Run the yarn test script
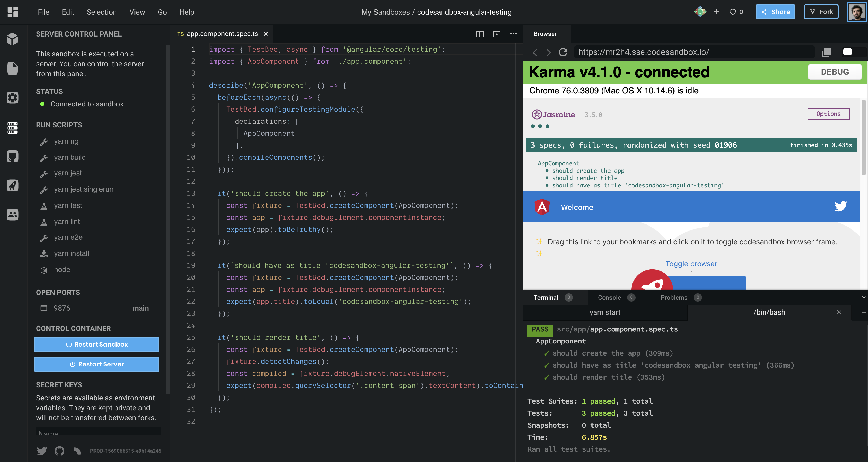 [x=68, y=205]
